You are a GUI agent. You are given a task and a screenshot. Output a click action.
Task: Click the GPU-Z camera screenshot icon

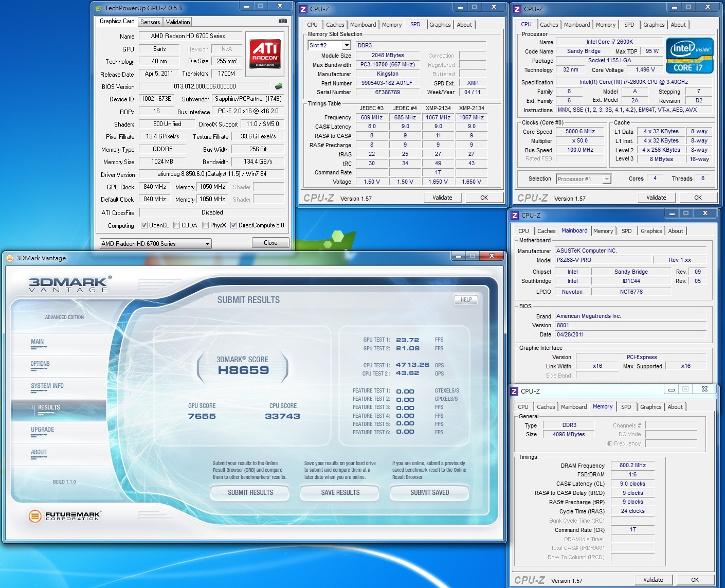click(x=282, y=21)
